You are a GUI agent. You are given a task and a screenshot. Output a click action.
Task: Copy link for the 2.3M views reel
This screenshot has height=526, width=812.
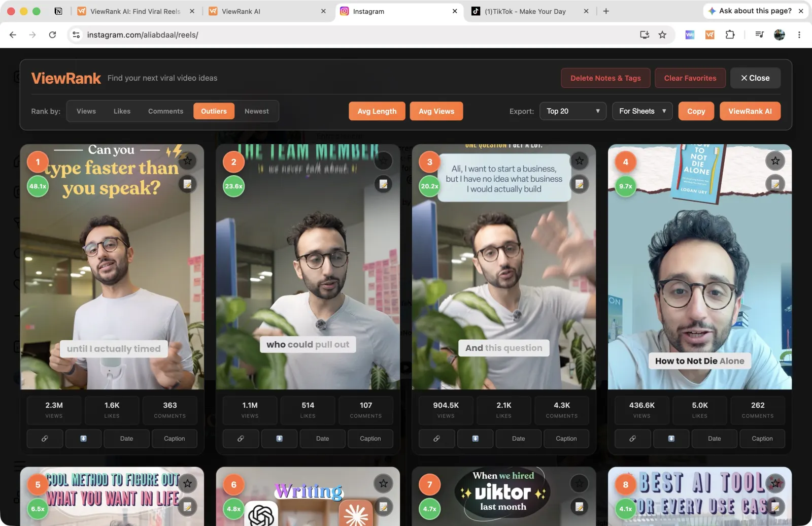(45, 439)
